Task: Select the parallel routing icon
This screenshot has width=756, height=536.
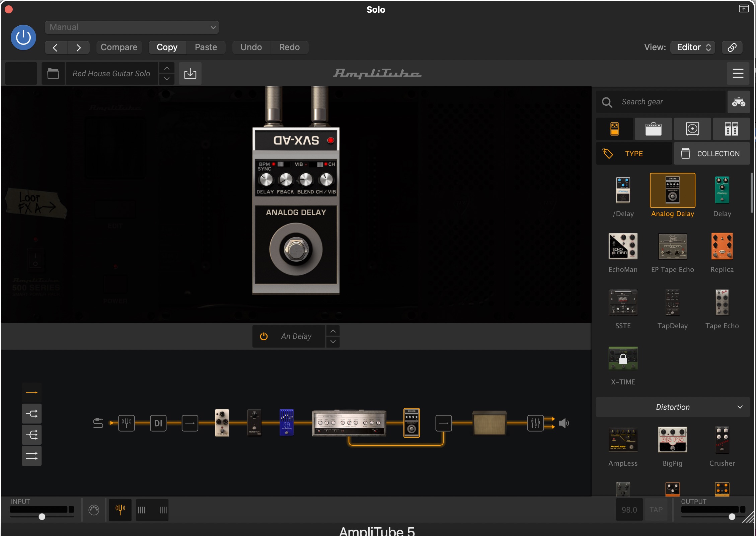Action: click(x=32, y=456)
